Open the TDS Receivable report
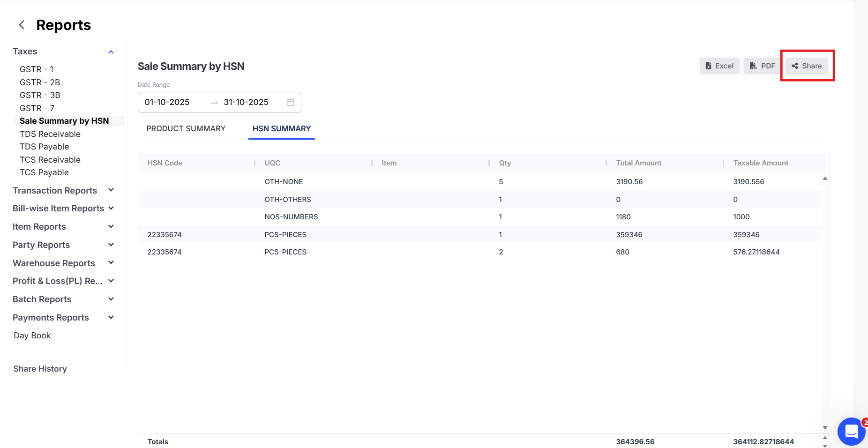This screenshot has width=868, height=448. pyautogui.click(x=50, y=134)
